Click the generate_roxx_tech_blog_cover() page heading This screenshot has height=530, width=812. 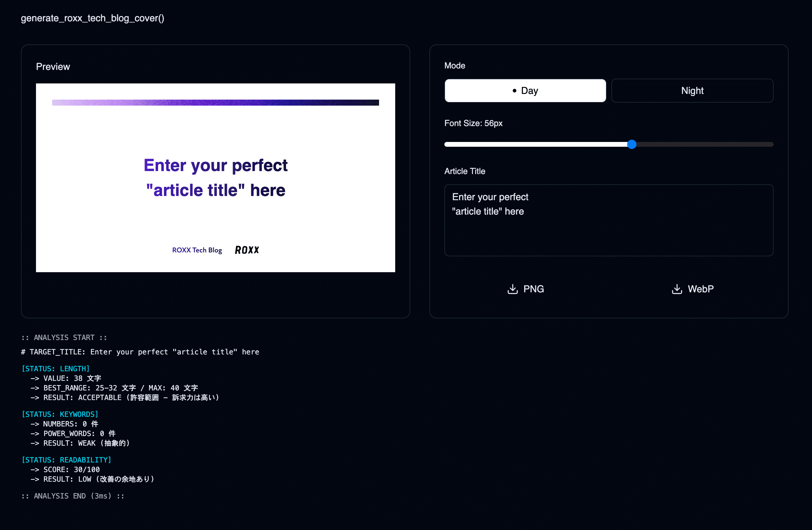click(x=92, y=18)
